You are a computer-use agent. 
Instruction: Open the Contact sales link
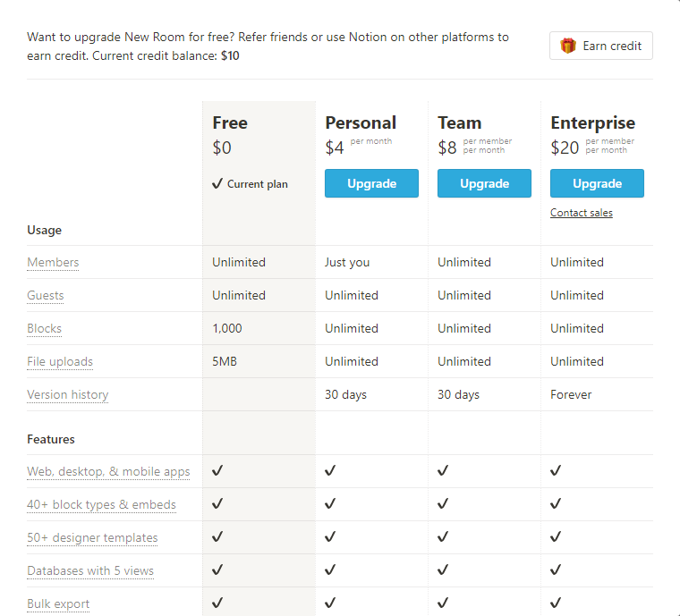581,213
